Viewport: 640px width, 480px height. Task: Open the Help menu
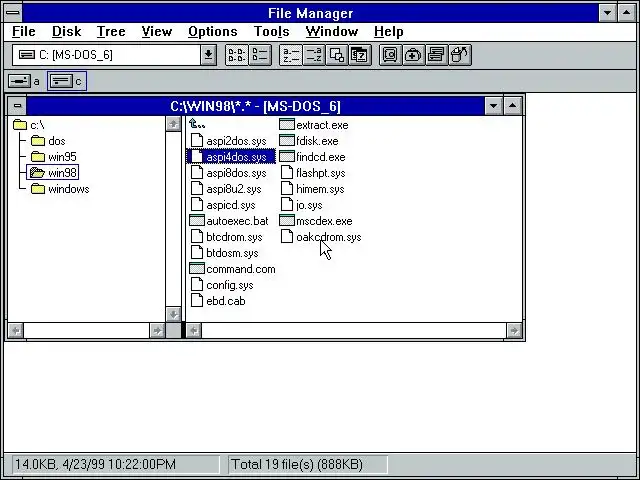click(389, 31)
